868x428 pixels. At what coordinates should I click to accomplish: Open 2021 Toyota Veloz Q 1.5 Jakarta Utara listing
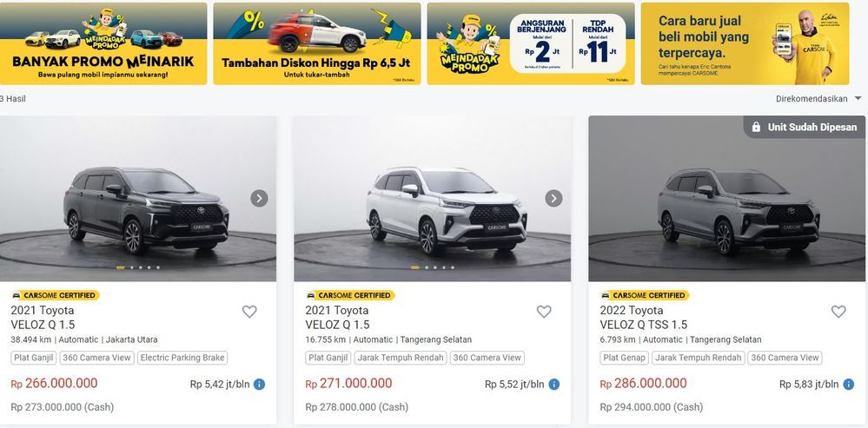click(43, 318)
